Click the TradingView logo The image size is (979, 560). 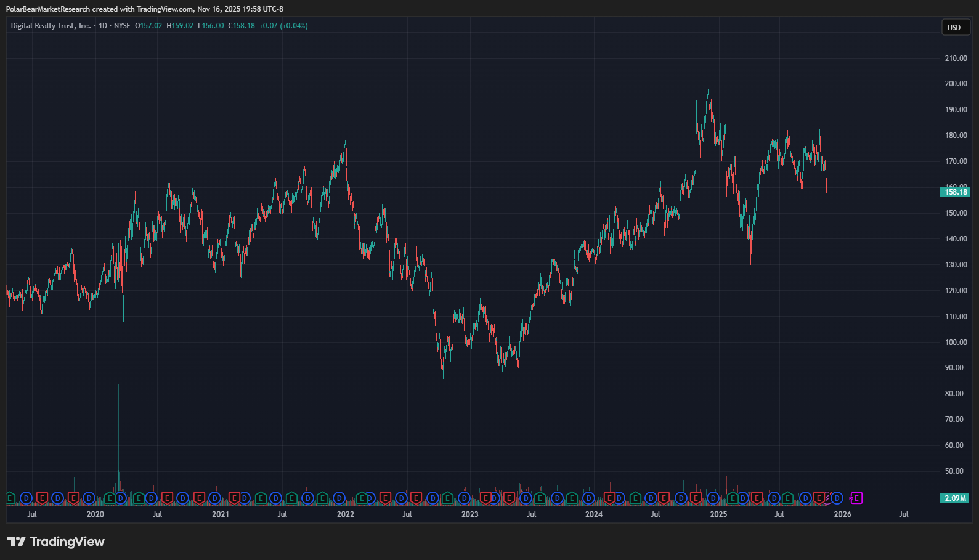point(56,542)
